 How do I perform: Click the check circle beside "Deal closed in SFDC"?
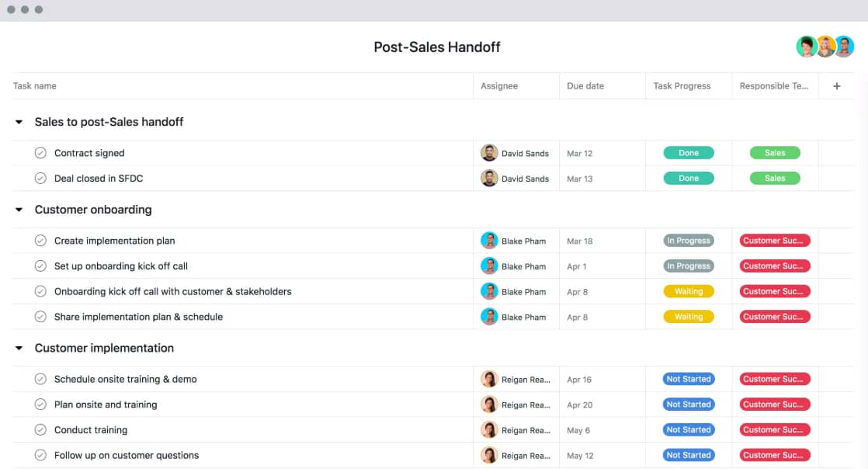point(40,178)
